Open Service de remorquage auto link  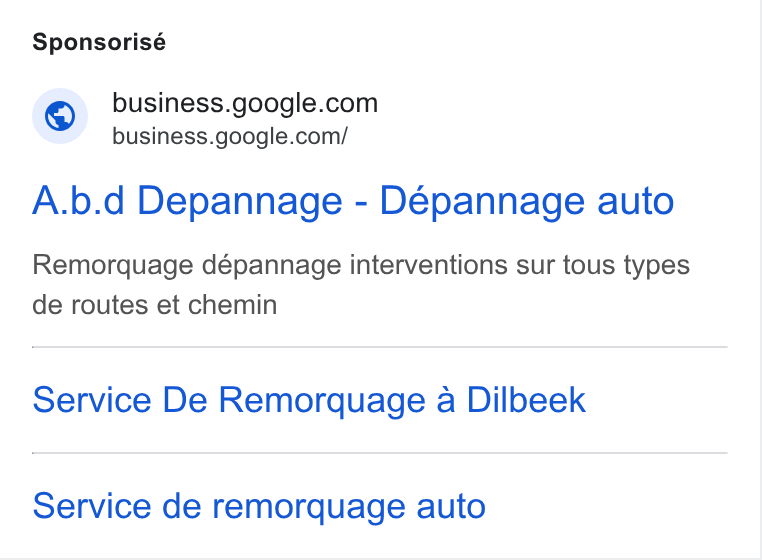click(259, 506)
